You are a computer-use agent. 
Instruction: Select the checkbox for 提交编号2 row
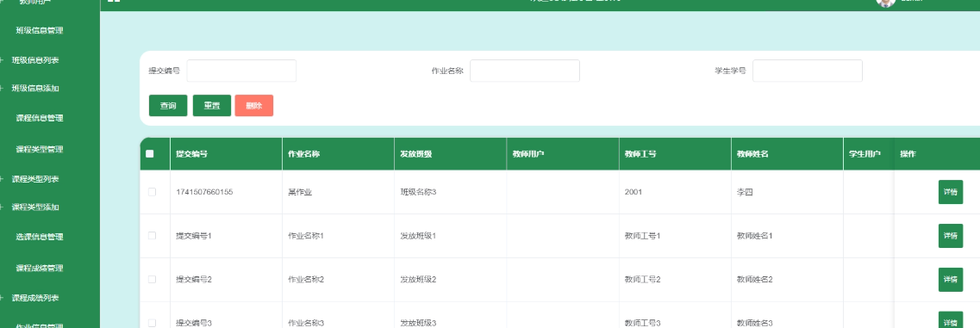152,279
